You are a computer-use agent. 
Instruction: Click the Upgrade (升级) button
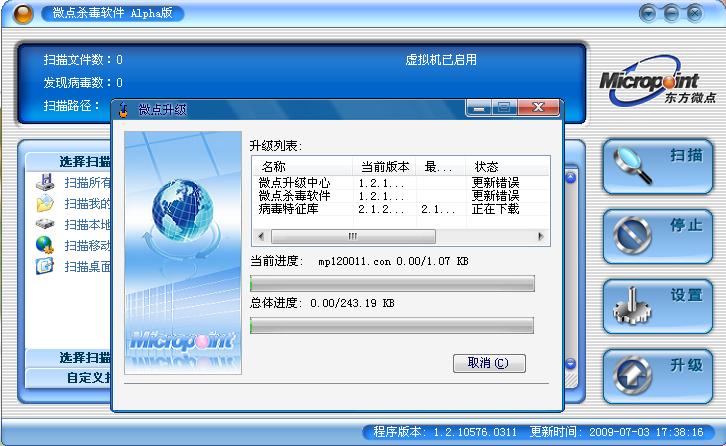point(657,377)
